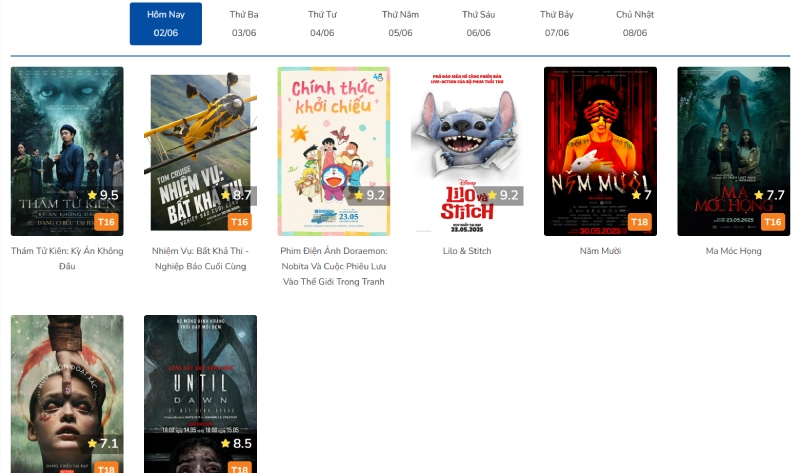Click the T16 age badge on Thám Tử Kiên
Image resolution: width=800 pixels, height=473 pixels.
[x=106, y=222]
